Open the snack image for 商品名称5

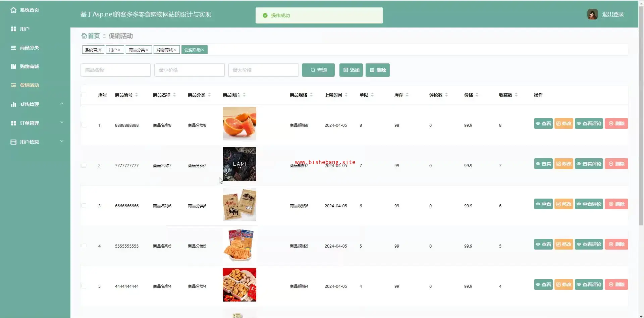[239, 245]
